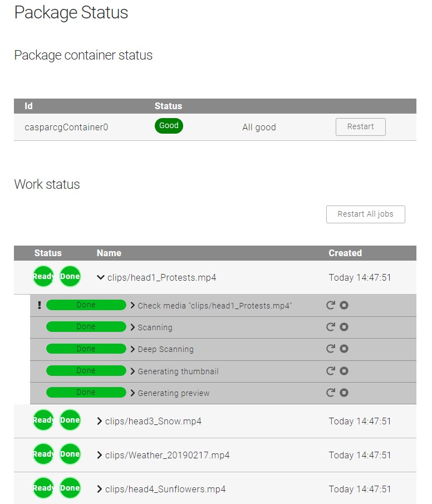Expand the Scanning step details
Viewport: 432px width, 504px height.
point(132,327)
